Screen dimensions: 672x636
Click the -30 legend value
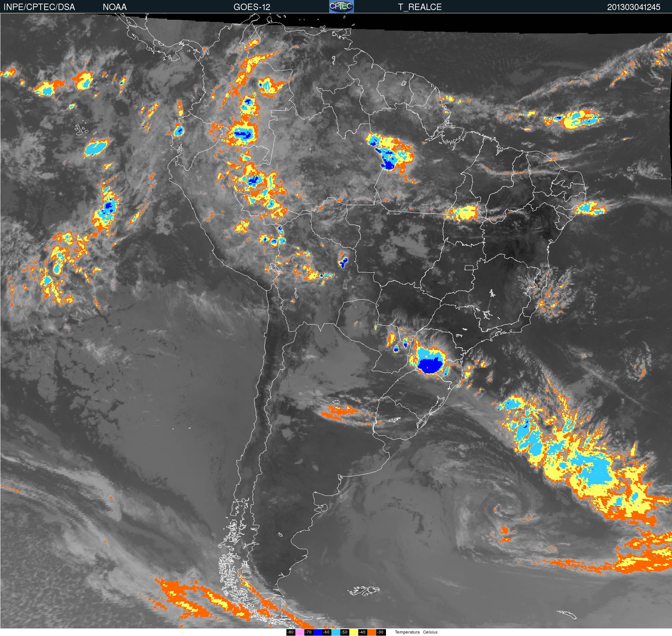coord(381,632)
